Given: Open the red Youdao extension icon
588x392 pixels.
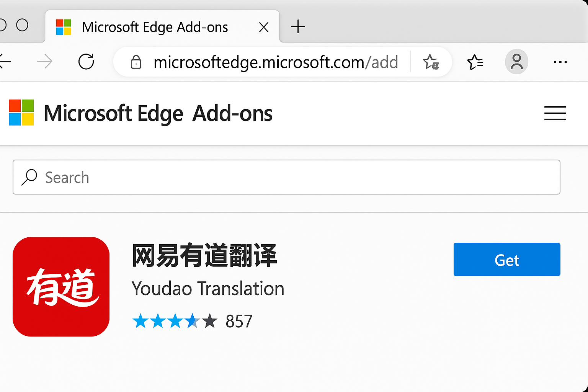Looking at the screenshot, I should [61, 287].
